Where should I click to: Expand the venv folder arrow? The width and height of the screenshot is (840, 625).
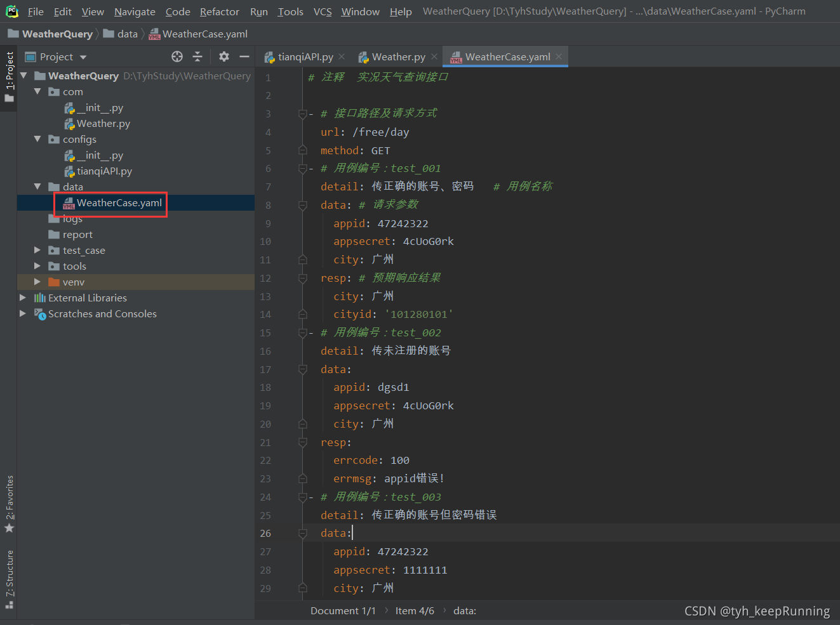click(37, 282)
